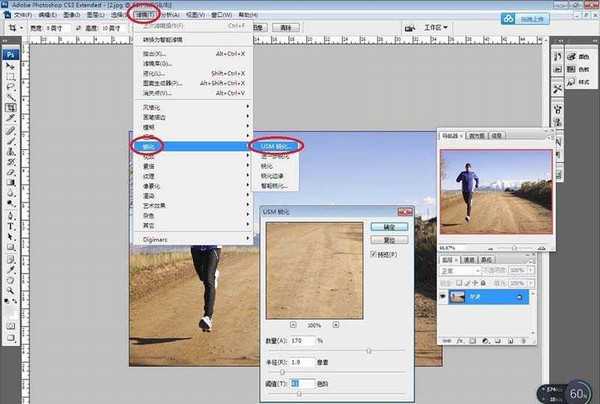The width and height of the screenshot is (600, 404).
Task: Select the Move tool in toolbox
Action: click(11, 66)
